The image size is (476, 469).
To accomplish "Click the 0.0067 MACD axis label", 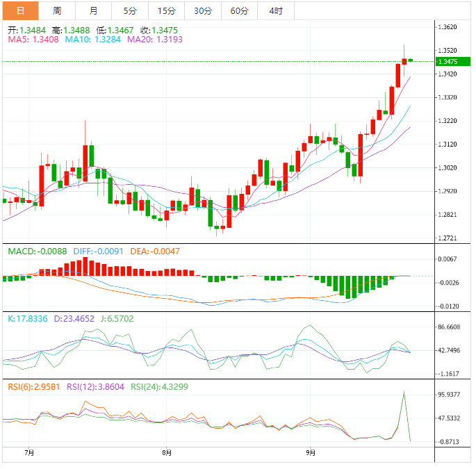I will tap(448, 259).
